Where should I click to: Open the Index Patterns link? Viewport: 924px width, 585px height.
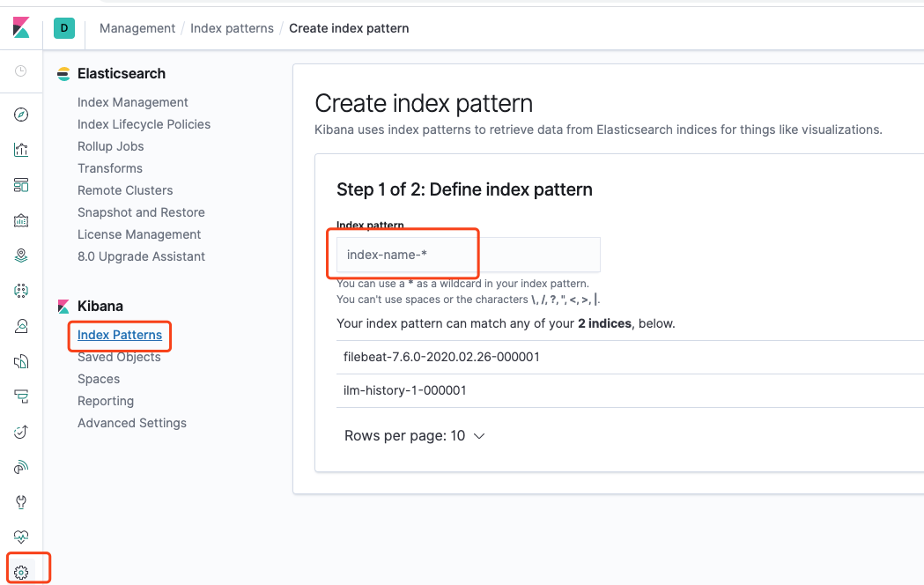[x=120, y=335]
